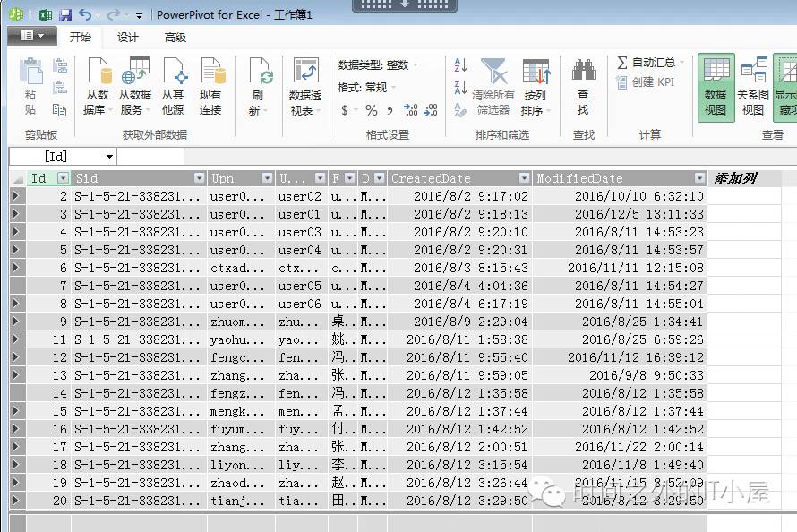Viewport: 797px width, 532px height.
Task: Apply percent format icon
Action: tap(372, 110)
